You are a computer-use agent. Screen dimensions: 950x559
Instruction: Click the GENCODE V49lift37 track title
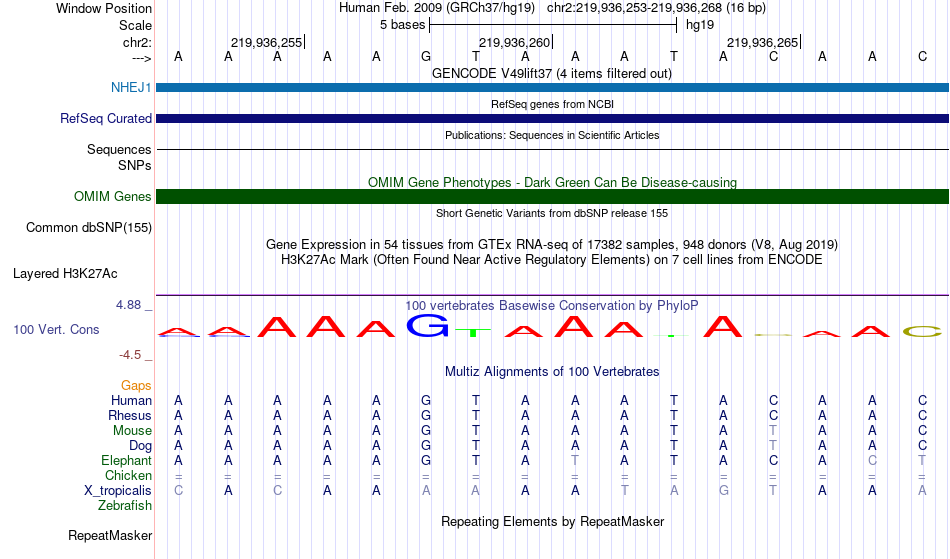point(552,74)
